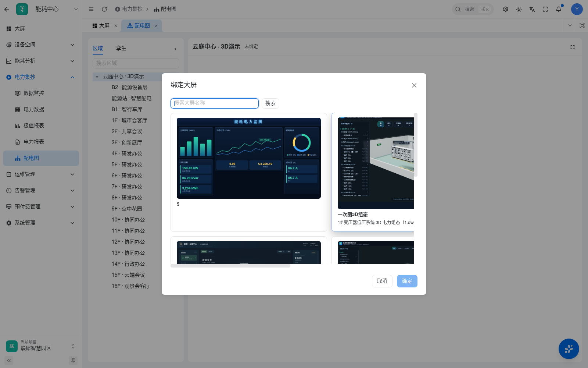The width and height of the screenshot is (588, 368).
Task: Click the 确定 button
Action: (x=407, y=281)
